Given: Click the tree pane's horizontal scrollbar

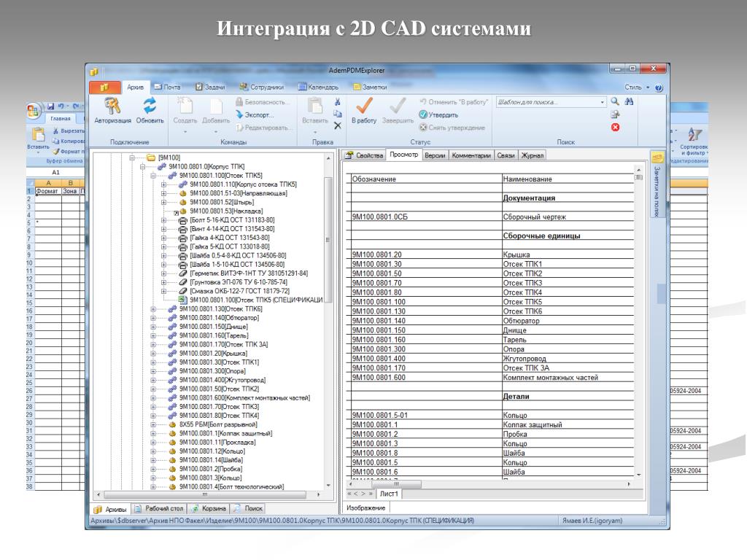Looking at the screenshot, I should click(205, 495).
